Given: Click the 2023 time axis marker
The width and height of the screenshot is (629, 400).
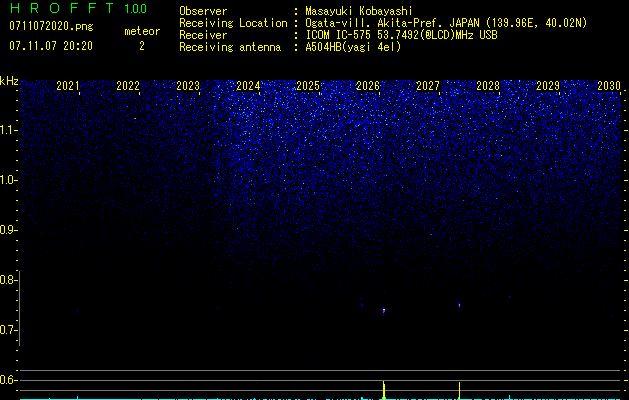Looking at the screenshot, I should (188, 85).
